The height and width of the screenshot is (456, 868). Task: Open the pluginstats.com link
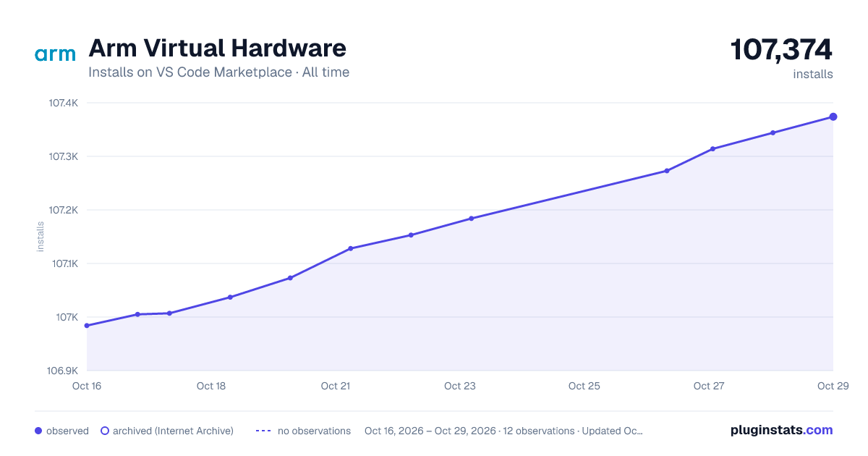[x=782, y=430]
